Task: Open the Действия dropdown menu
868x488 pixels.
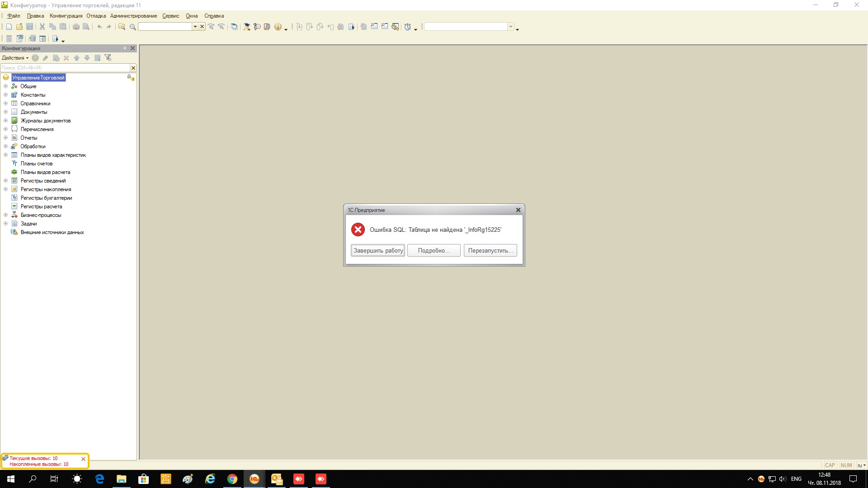Action: coord(15,58)
